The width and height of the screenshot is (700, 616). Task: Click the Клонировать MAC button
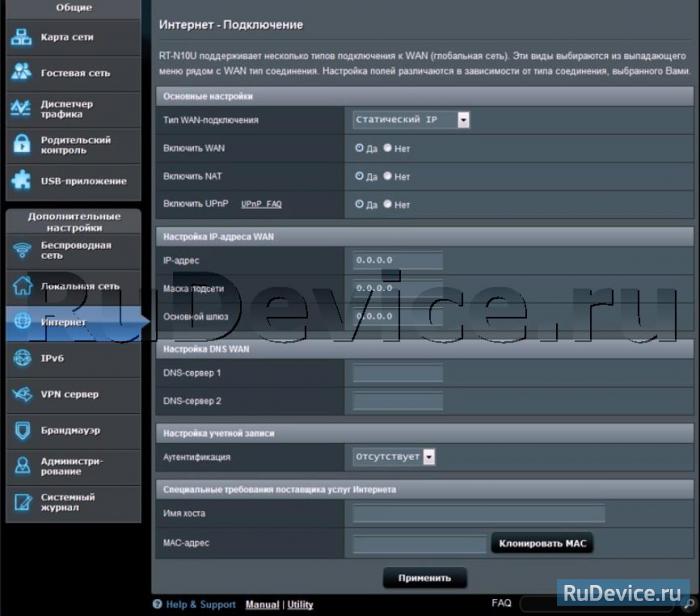coord(542,543)
